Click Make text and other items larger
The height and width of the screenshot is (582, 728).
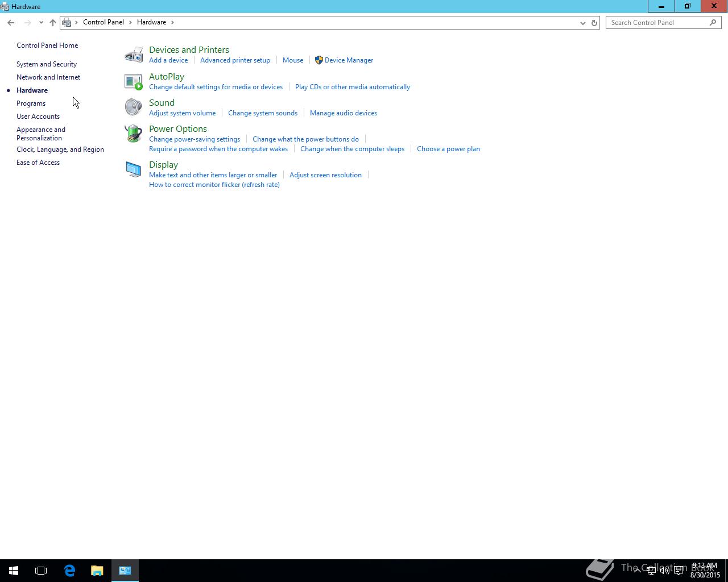[x=213, y=175]
